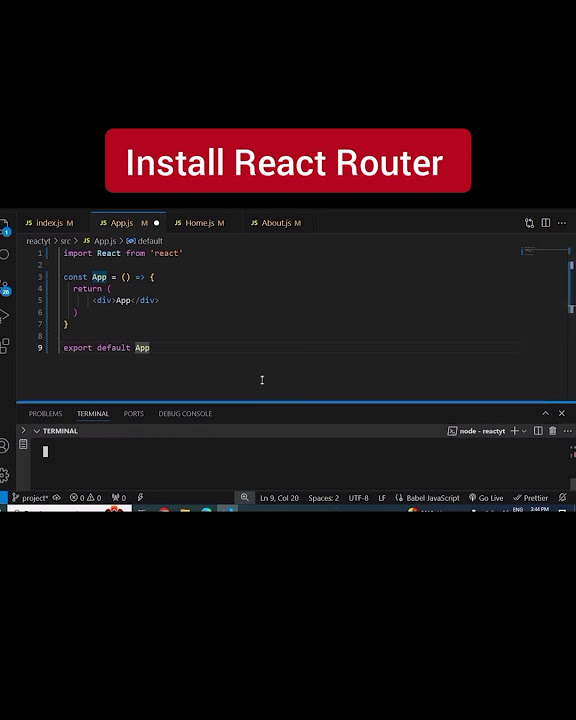The height and width of the screenshot is (720, 576).
Task: Click the Prettier status bar item
Action: tap(531, 498)
